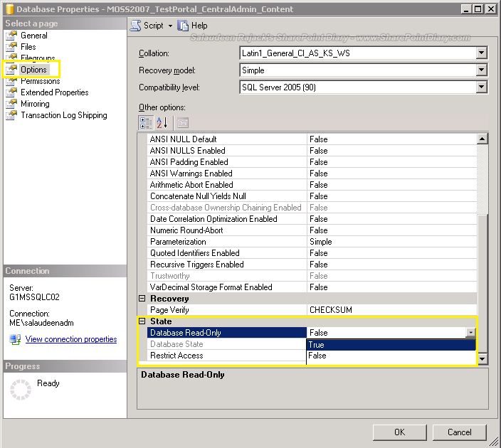Select the Options page
The height and width of the screenshot is (448, 501).
33,70
